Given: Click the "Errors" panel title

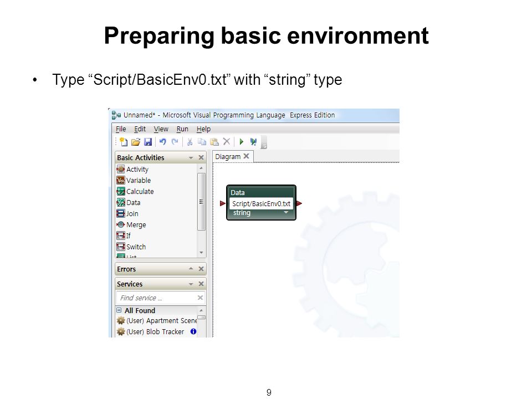Looking at the screenshot, I should coord(126,269).
